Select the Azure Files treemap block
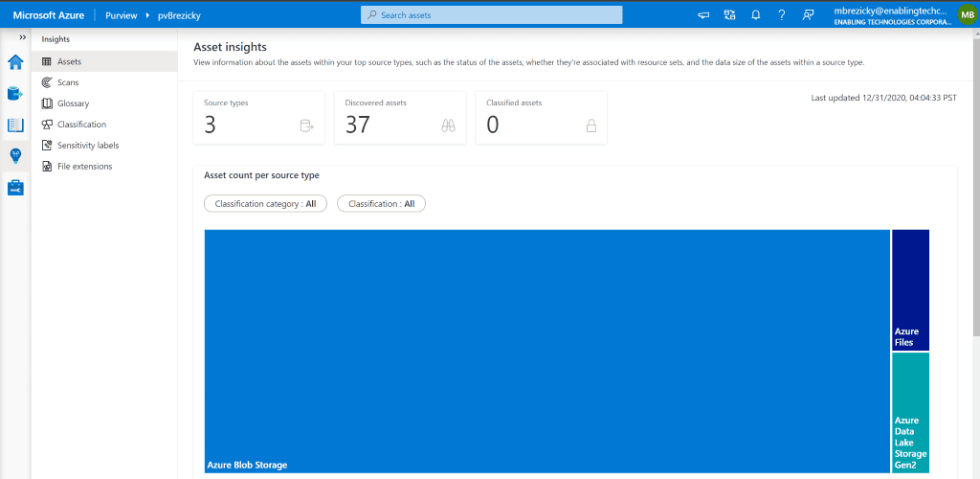This screenshot has width=980, height=479. coord(911,290)
